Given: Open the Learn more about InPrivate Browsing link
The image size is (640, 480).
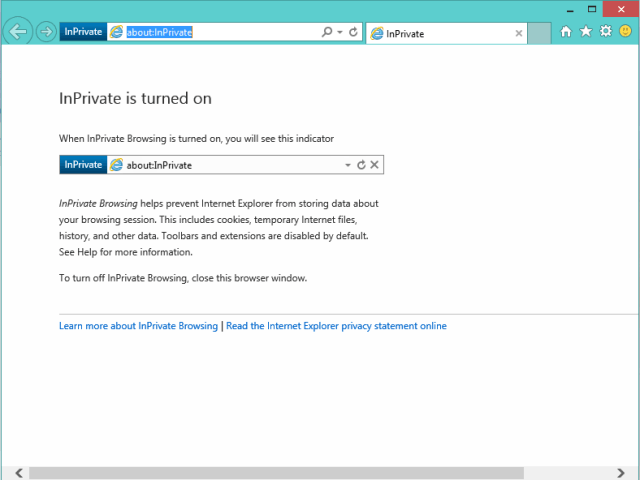Looking at the screenshot, I should click(x=138, y=326).
